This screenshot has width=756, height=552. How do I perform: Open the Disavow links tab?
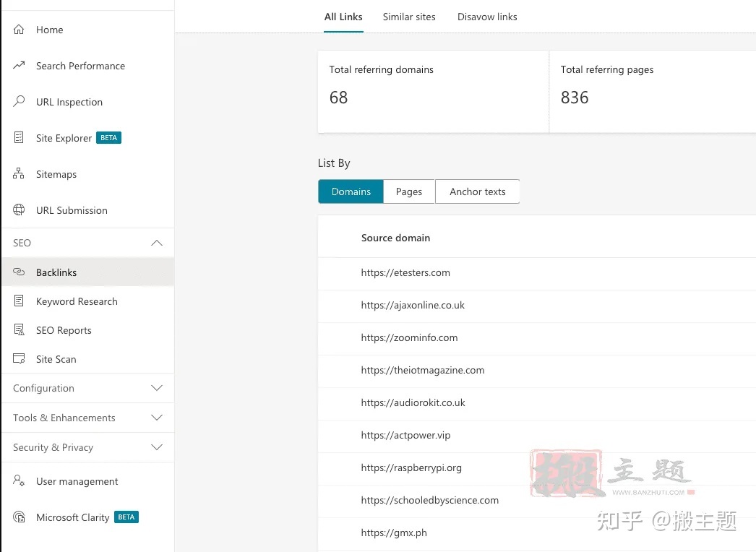click(487, 17)
